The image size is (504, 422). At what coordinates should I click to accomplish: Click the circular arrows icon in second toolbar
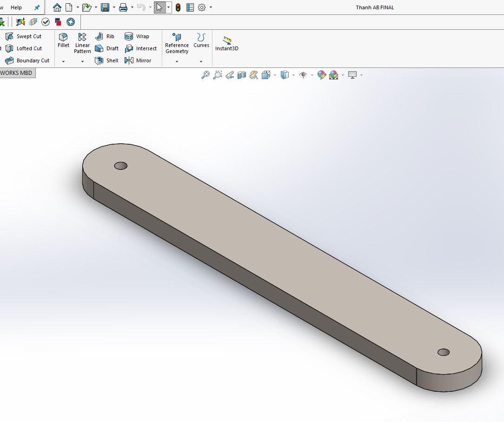click(71, 22)
